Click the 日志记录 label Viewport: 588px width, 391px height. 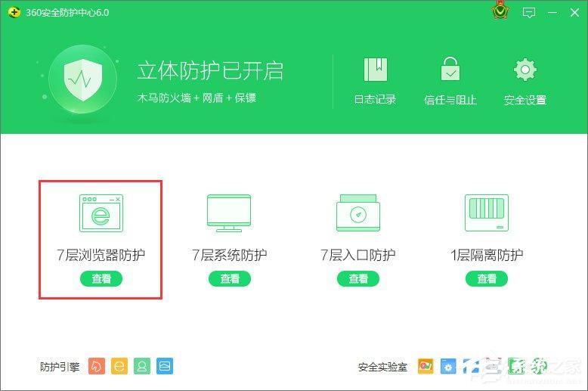[375, 99]
